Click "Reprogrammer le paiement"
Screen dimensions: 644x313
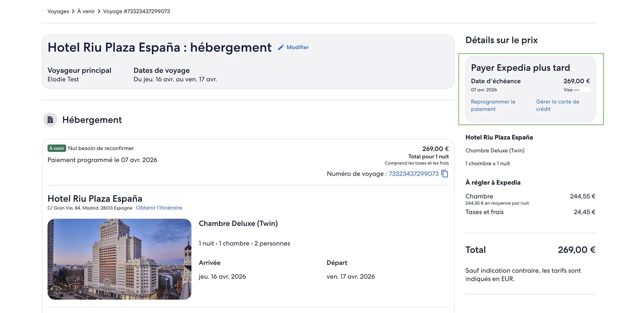click(493, 105)
